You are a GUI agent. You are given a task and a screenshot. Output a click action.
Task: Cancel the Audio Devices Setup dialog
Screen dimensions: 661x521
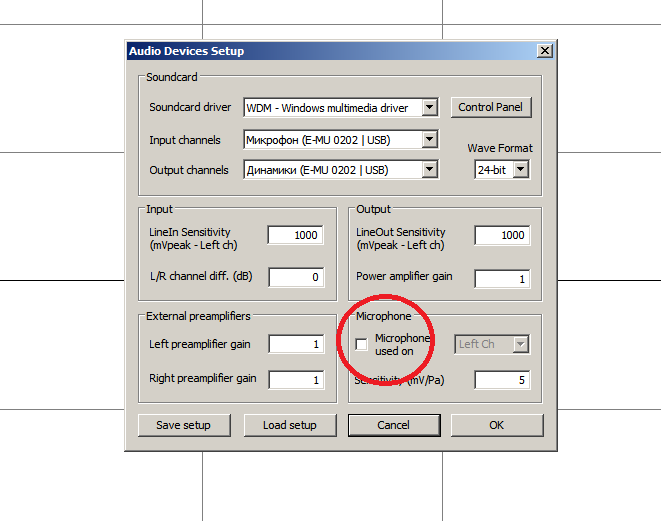coord(394,425)
